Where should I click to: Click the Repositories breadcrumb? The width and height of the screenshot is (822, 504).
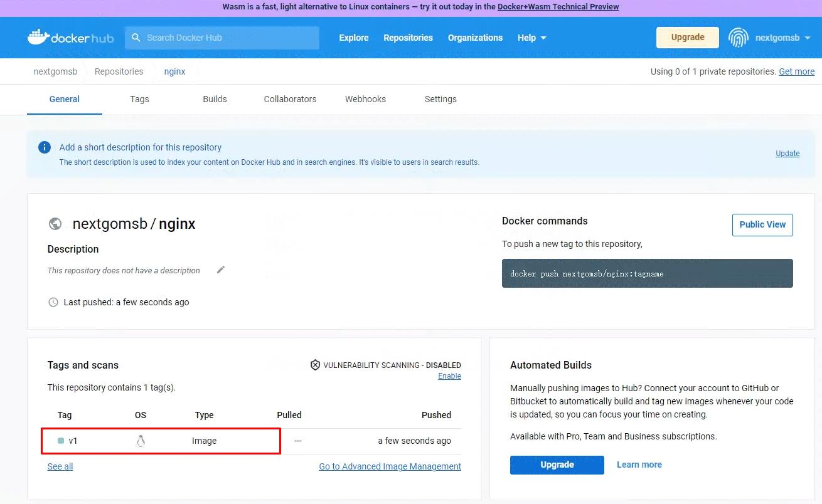pyautogui.click(x=119, y=71)
